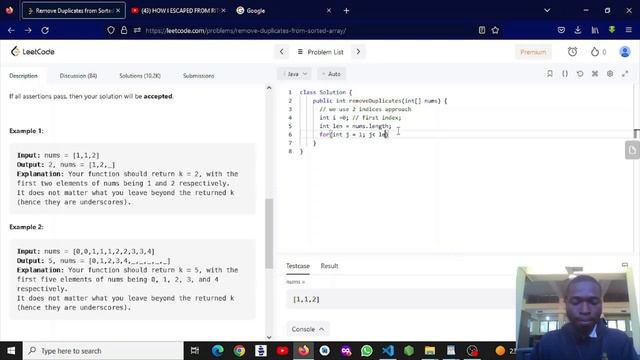Expand the Console panel

pyautogui.click(x=308, y=329)
